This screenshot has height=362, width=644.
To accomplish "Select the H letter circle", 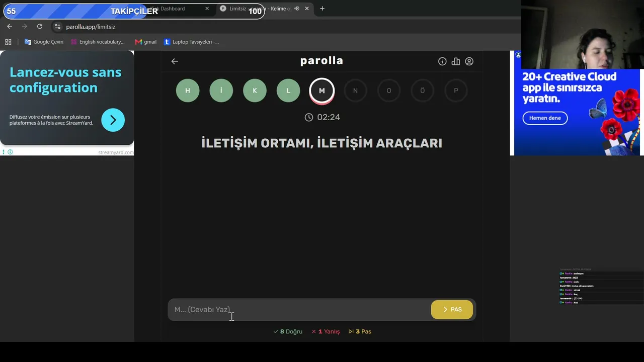I will click(x=188, y=90).
